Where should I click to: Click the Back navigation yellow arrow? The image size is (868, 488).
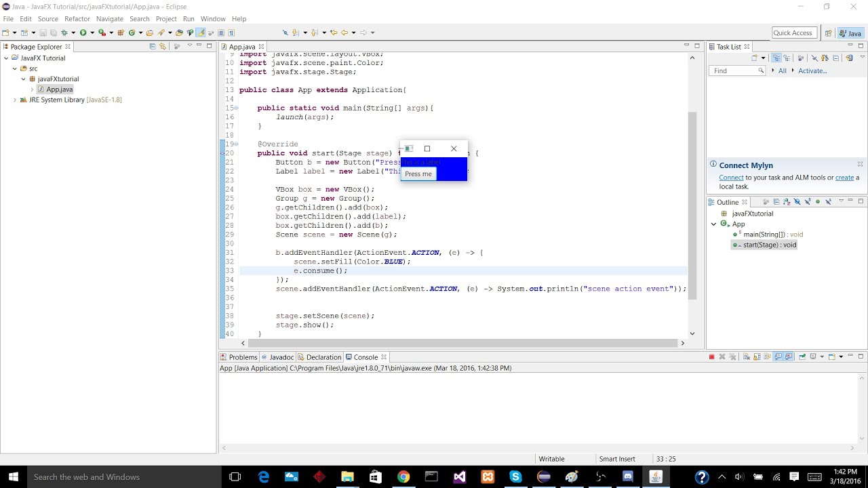(x=344, y=33)
